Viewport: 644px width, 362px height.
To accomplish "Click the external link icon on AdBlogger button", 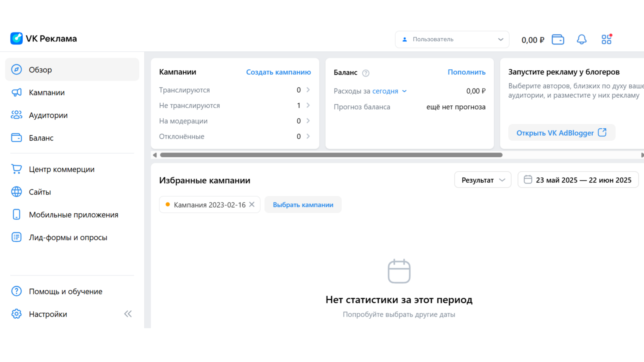I will (602, 133).
